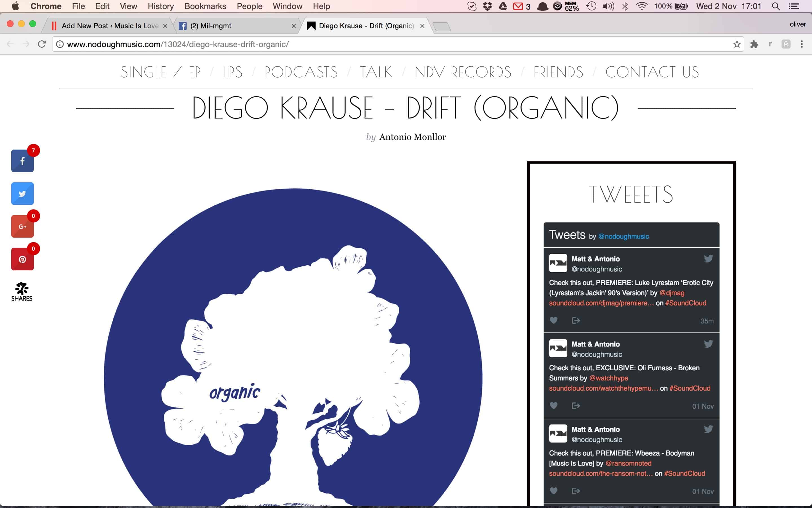Open the oliver Chrome profile button
The height and width of the screenshot is (508, 812).
[x=798, y=24]
